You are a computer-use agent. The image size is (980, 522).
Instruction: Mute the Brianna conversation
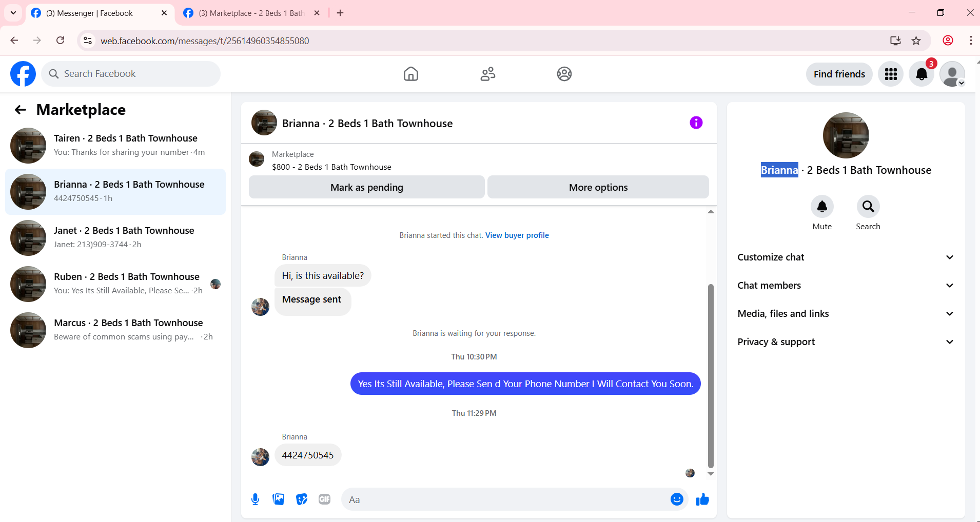pyautogui.click(x=822, y=207)
